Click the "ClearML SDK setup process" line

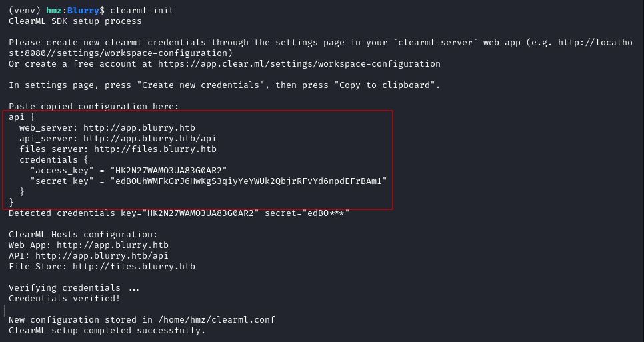click(x=75, y=21)
